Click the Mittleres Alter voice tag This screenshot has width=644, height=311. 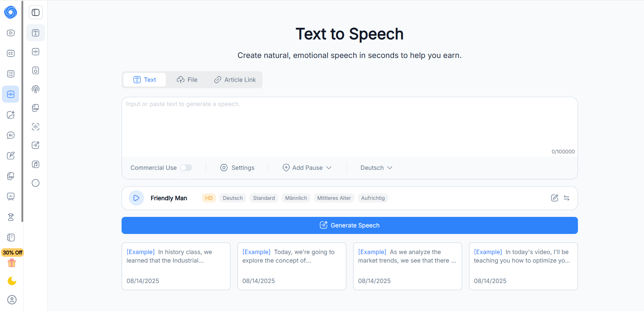click(x=334, y=198)
